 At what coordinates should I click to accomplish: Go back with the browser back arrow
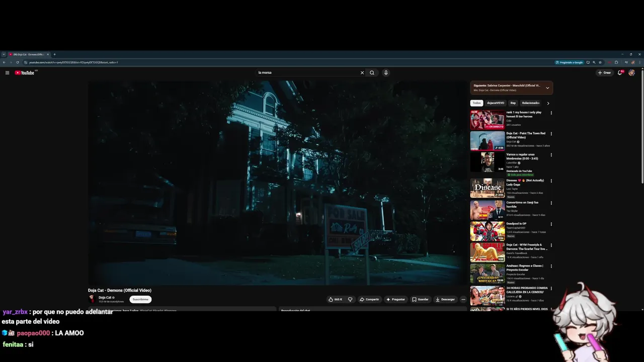(4, 62)
